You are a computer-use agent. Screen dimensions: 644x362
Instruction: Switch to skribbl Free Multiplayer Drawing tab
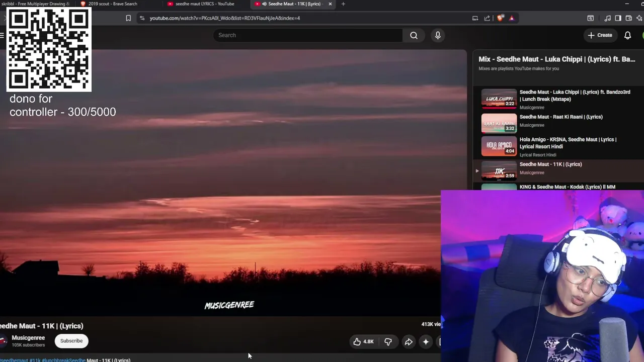35,4
